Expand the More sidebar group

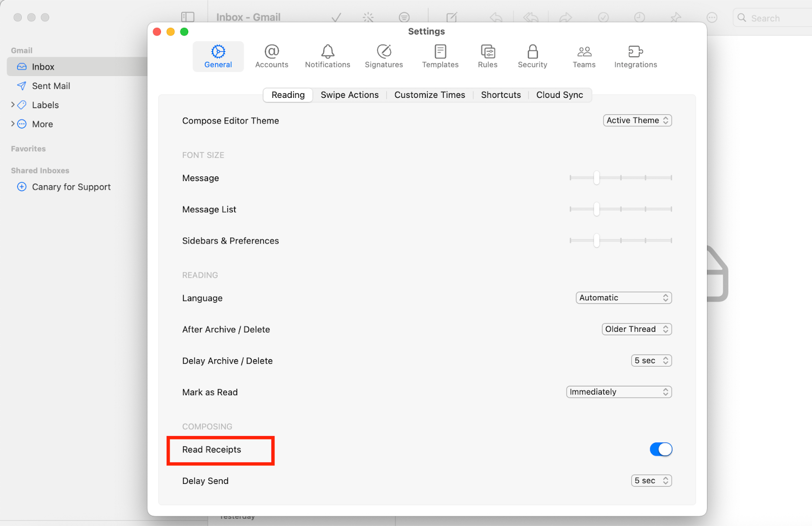coord(13,124)
